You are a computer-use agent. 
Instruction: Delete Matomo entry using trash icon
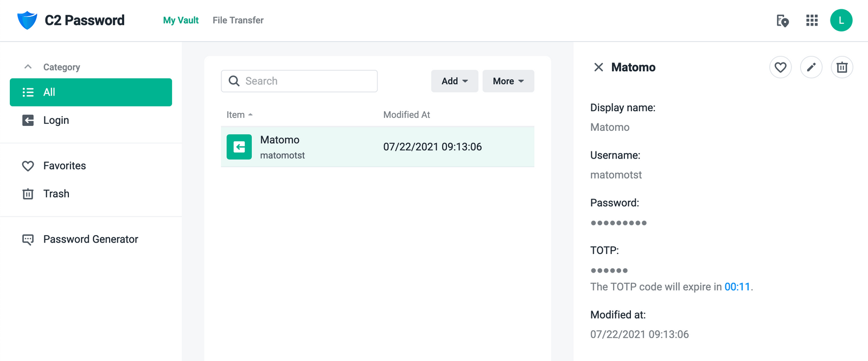click(842, 67)
